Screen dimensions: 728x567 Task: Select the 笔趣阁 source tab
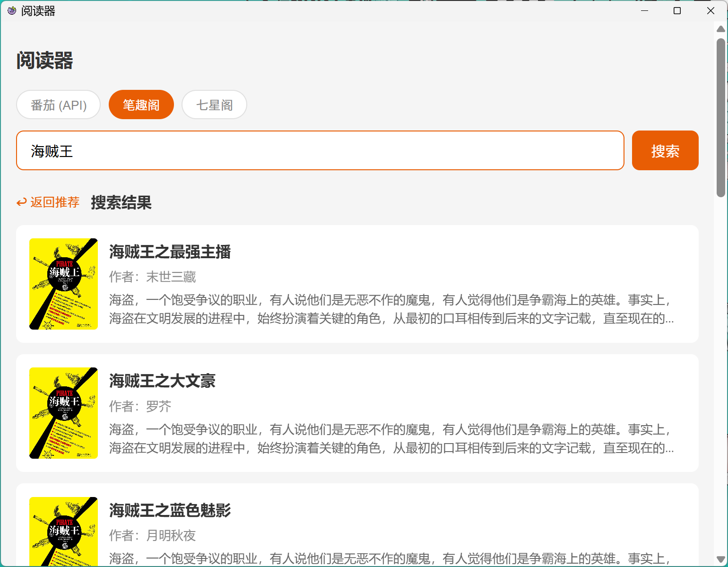(141, 105)
